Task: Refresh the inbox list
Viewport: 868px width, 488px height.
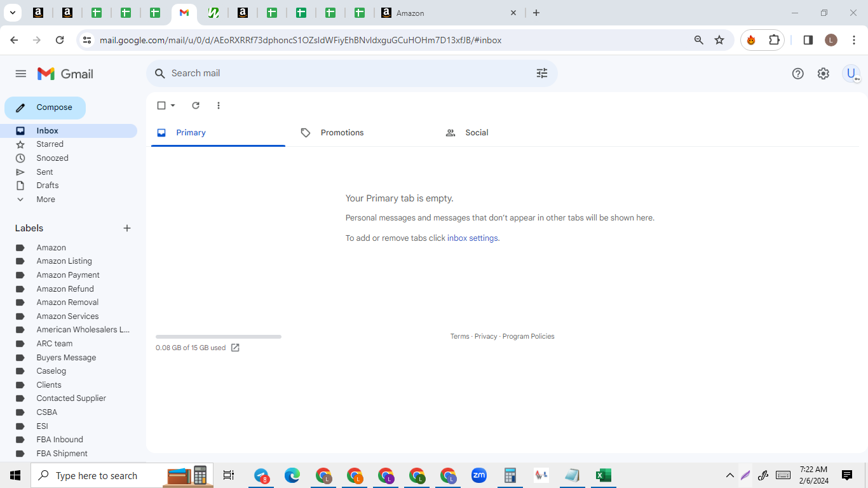Action: coord(196,105)
